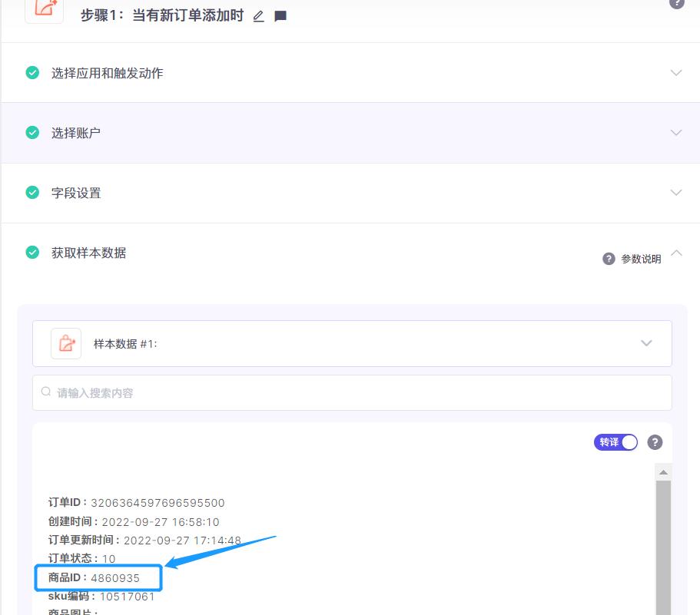
Task: Click the question mark icon before 参数说明
Action: click(609, 259)
